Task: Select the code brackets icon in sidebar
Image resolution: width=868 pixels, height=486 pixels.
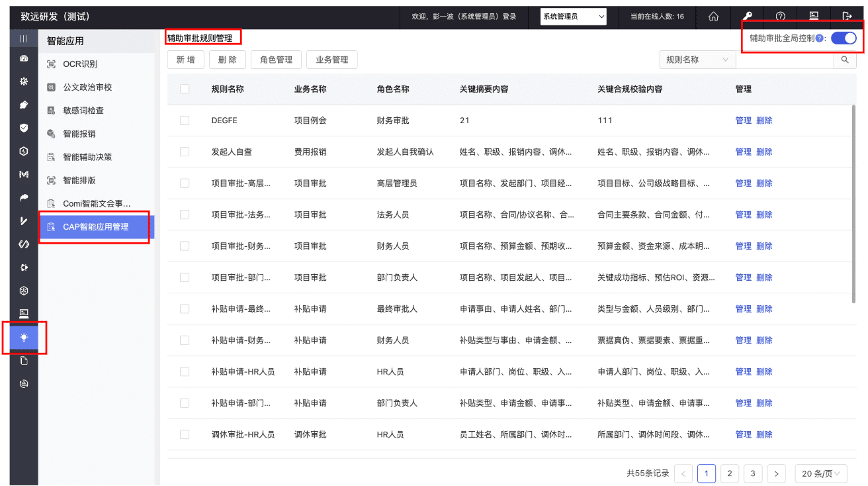Action: pos(24,244)
